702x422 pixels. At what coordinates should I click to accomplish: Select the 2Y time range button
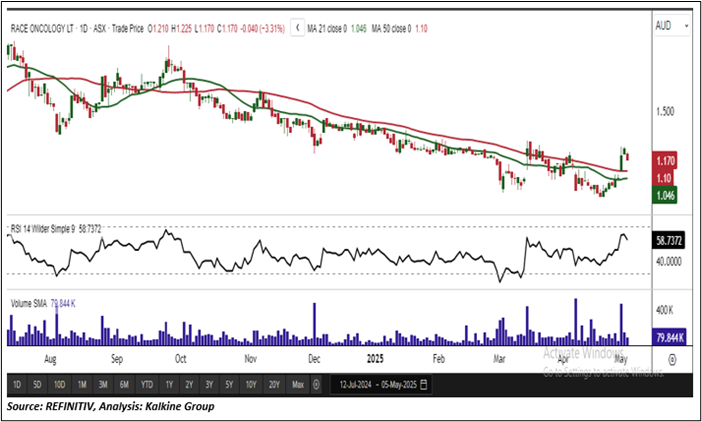pos(189,384)
